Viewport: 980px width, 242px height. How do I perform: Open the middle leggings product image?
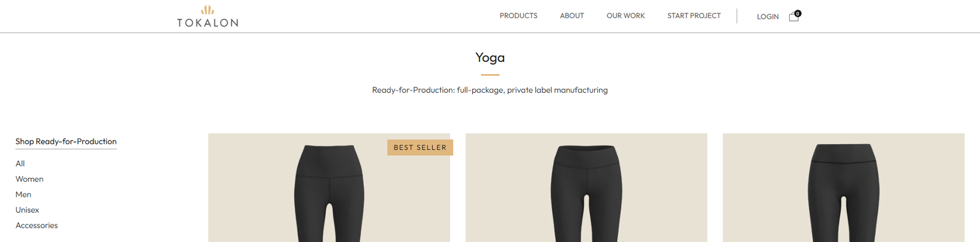pos(586,194)
